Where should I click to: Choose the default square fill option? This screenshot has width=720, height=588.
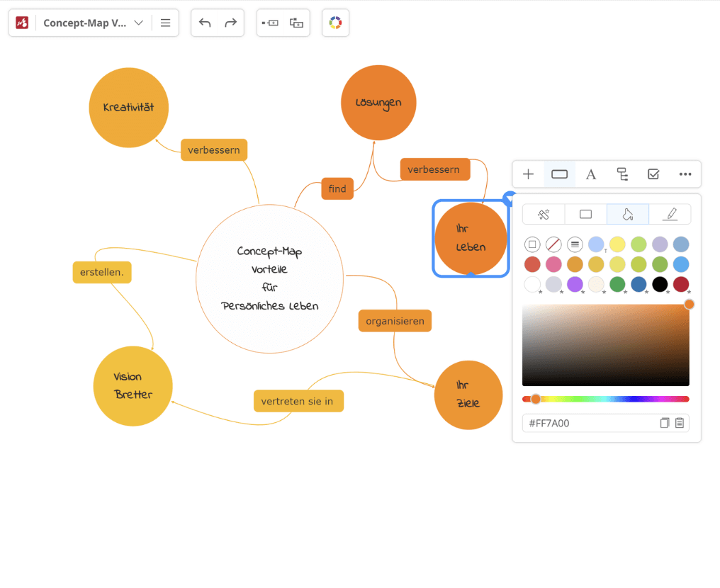(x=532, y=244)
